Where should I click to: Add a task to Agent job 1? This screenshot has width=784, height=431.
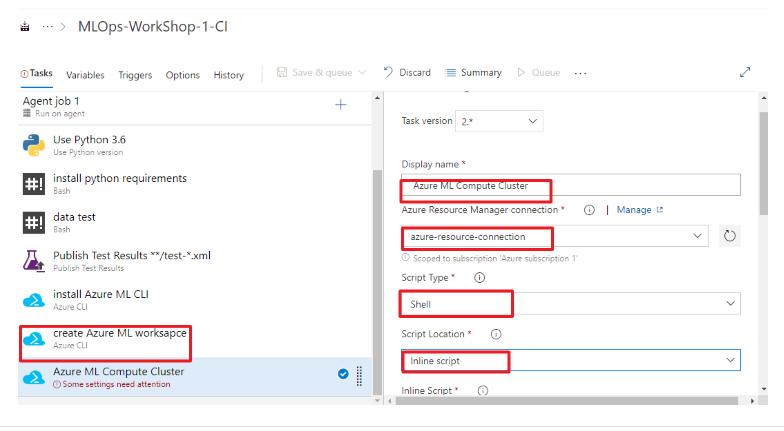[x=340, y=105]
